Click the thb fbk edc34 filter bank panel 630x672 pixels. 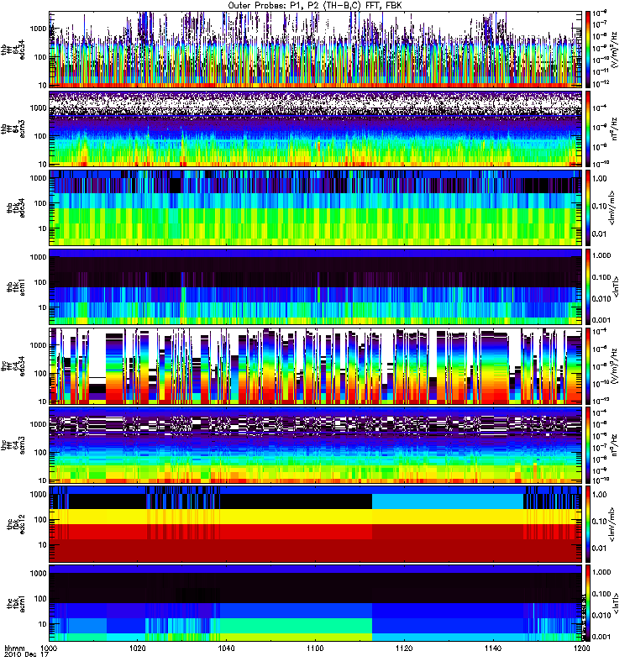tap(316, 207)
